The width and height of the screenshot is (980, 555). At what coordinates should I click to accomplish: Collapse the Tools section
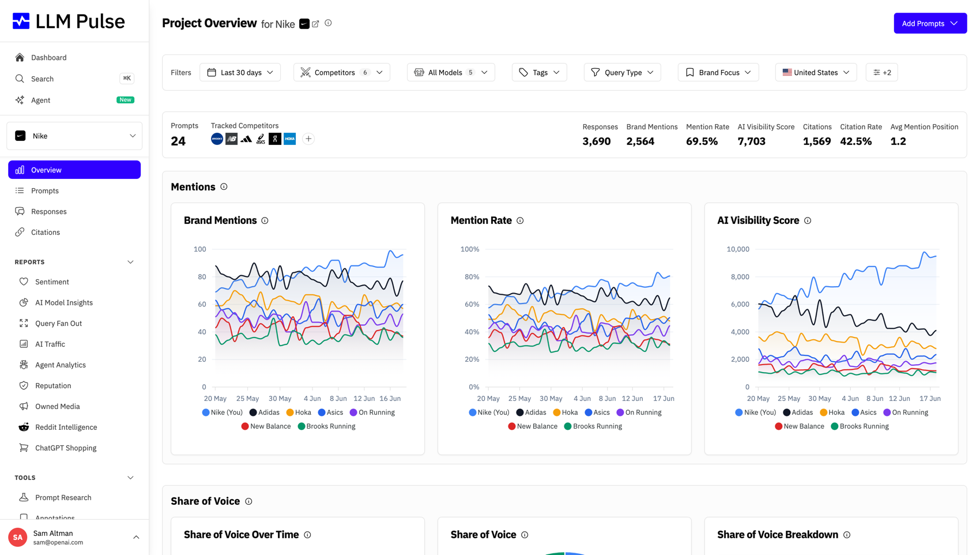tap(130, 478)
